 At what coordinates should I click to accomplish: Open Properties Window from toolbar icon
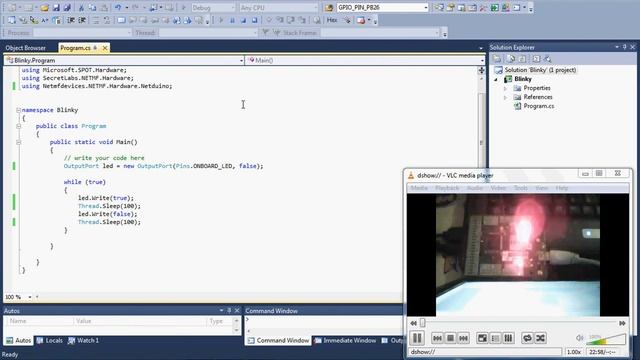[450, 8]
